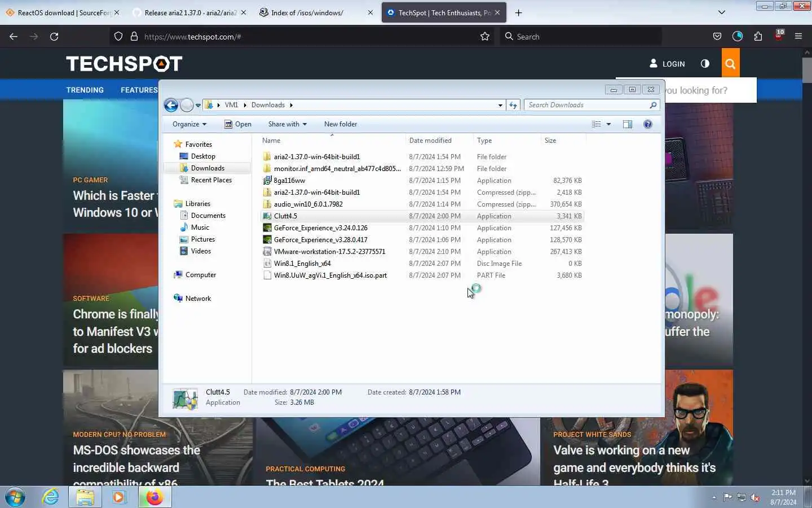The height and width of the screenshot is (508, 812).
Task: Sort files by the Name column header
Action: click(332, 141)
